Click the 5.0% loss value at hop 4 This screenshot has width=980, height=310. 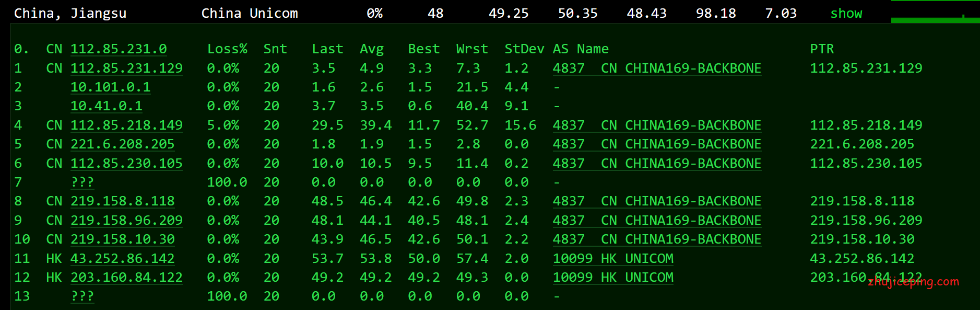[223, 125]
